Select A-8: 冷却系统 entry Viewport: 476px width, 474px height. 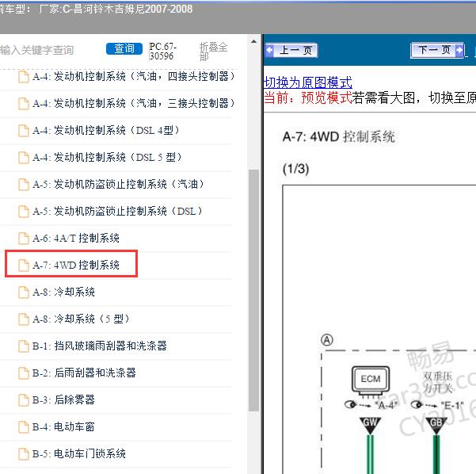[63, 292]
